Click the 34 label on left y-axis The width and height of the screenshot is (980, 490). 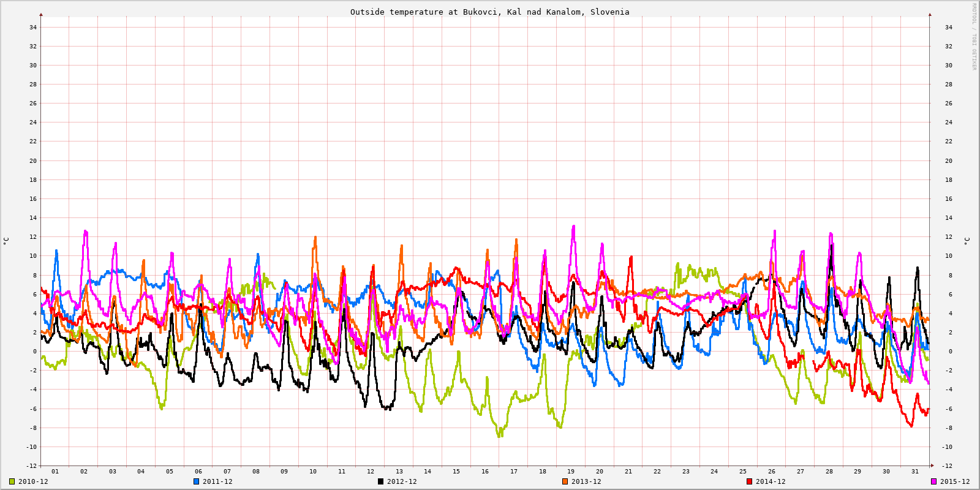click(x=33, y=27)
